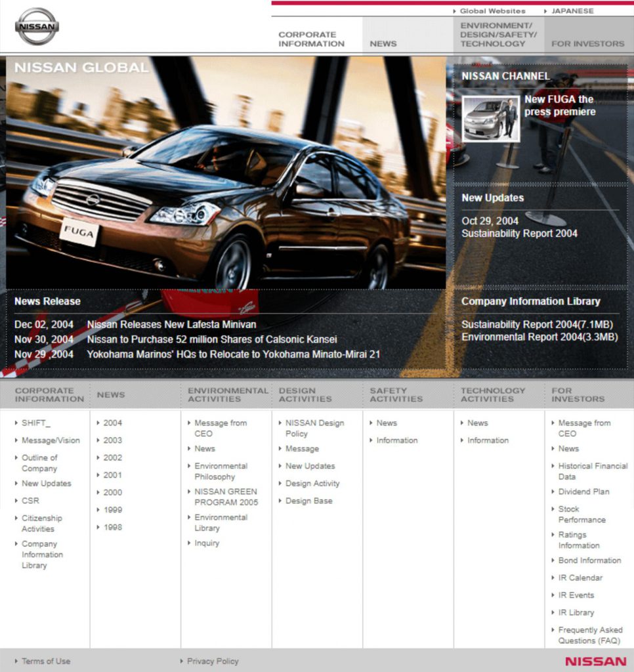Open the 2004 news archive

tap(112, 423)
